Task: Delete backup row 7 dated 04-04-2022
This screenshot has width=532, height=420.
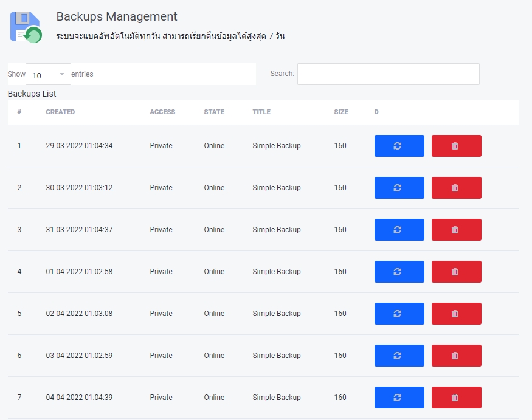Action: 456,398
